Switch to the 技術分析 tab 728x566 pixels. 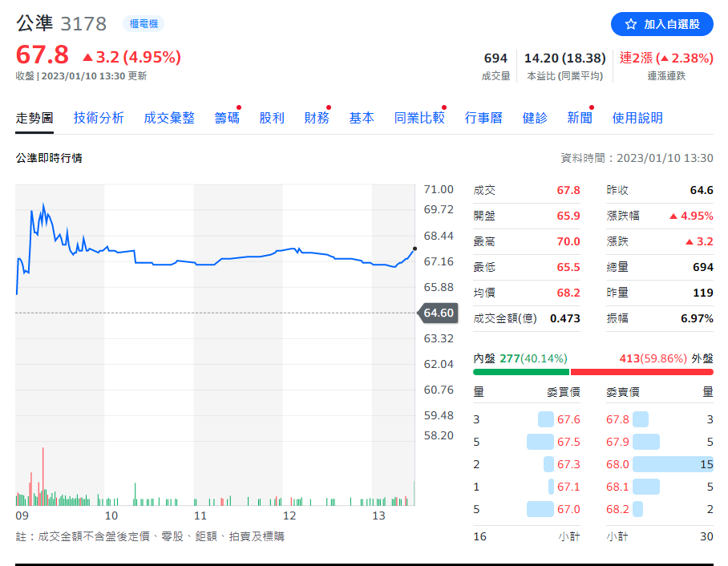99,118
